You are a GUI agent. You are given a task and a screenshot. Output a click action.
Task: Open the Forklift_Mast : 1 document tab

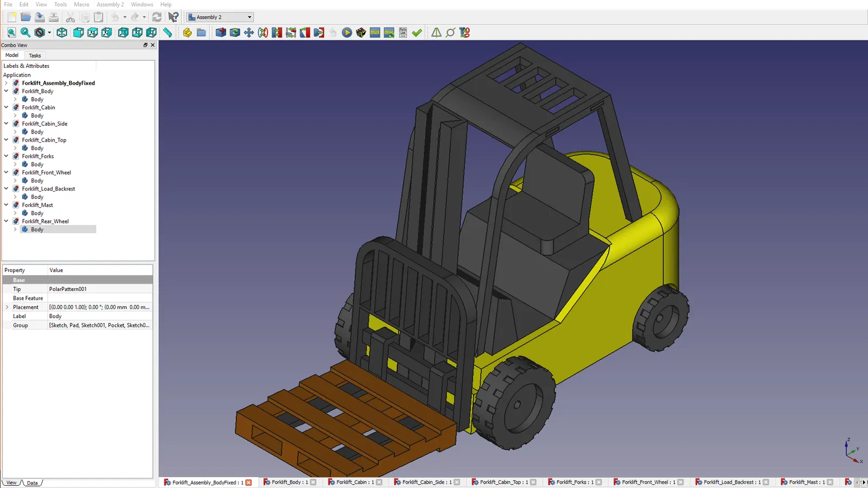click(x=807, y=482)
